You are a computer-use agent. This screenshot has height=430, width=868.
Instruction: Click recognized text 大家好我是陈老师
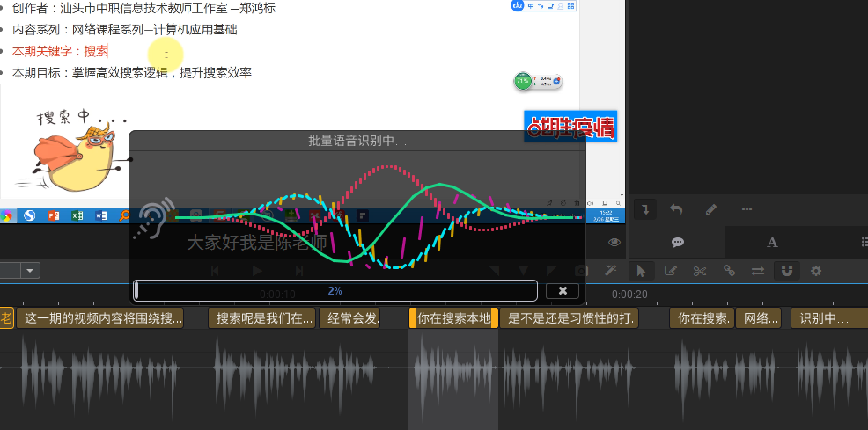[x=257, y=243]
